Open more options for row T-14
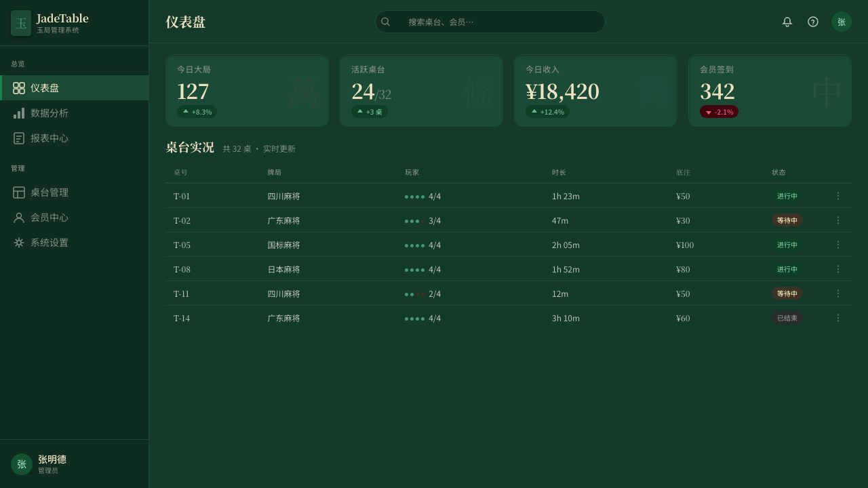Viewport: 868px width, 488px height. [x=838, y=318]
